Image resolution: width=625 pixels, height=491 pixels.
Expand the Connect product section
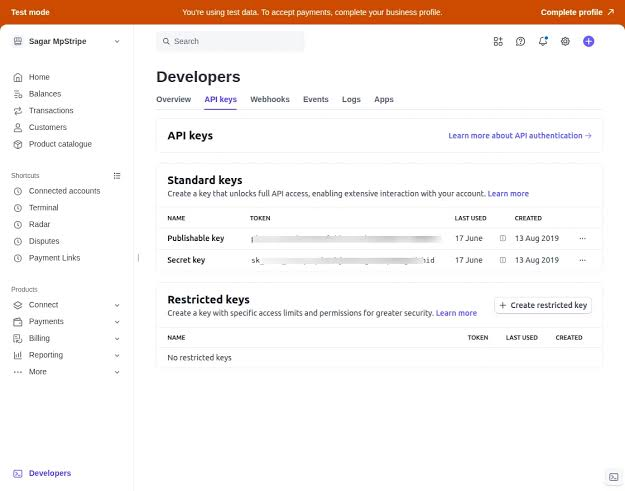117,305
